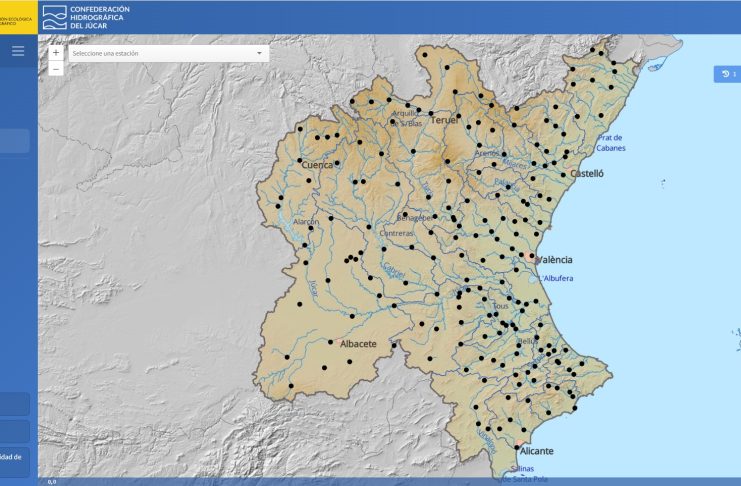The width and height of the screenshot is (741, 486).
Task: Select the pink station marker at Alicante
Action: (x=518, y=445)
